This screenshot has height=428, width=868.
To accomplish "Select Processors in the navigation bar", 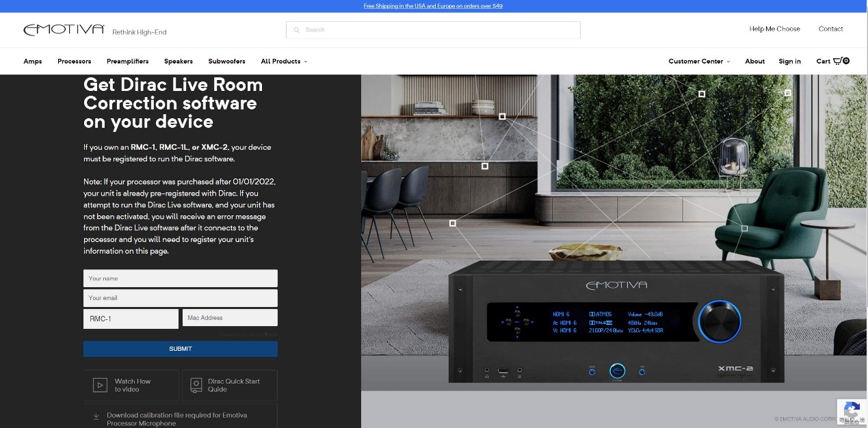I will coord(75,62).
